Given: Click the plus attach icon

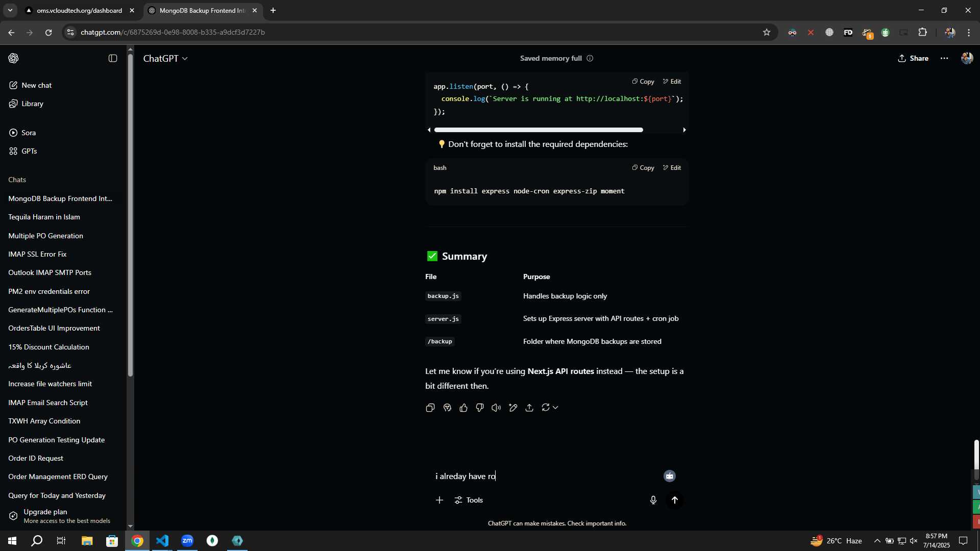Looking at the screenshot, I should pyautogui.click(x=439, y=500).
